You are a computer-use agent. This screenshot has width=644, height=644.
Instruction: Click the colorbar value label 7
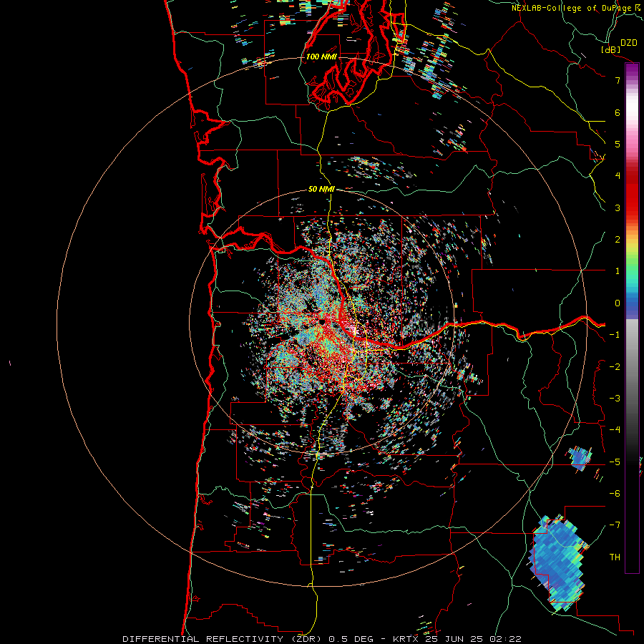pos(618,80)
